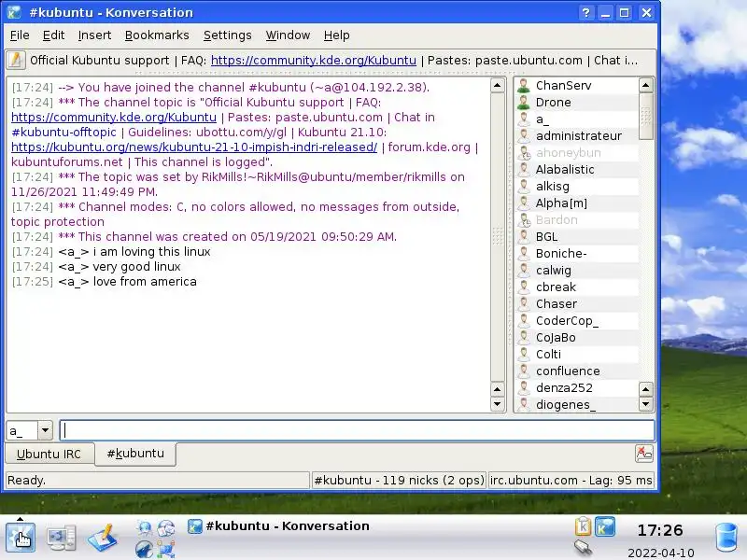747x560 pixels.
Task: Open the Insert menu
Action: 94,35
